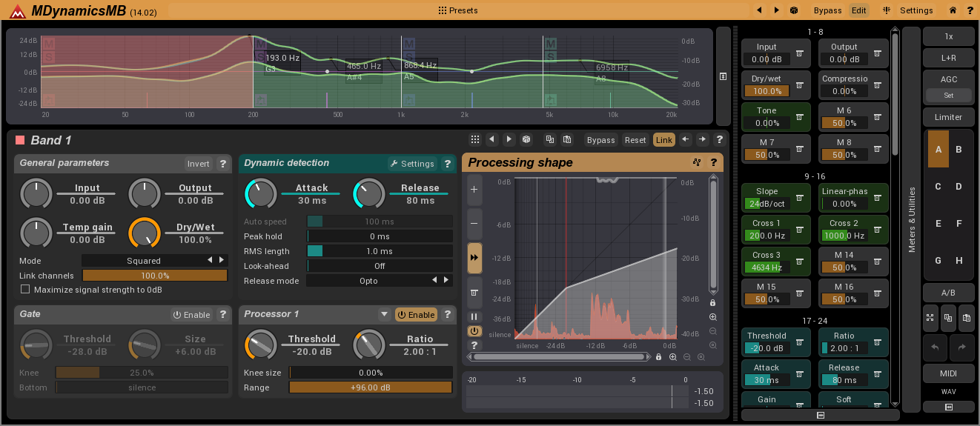This screenshot has width=980, height=426.
Task: Open Dynamic detection Settings
Action: (412, 164)
